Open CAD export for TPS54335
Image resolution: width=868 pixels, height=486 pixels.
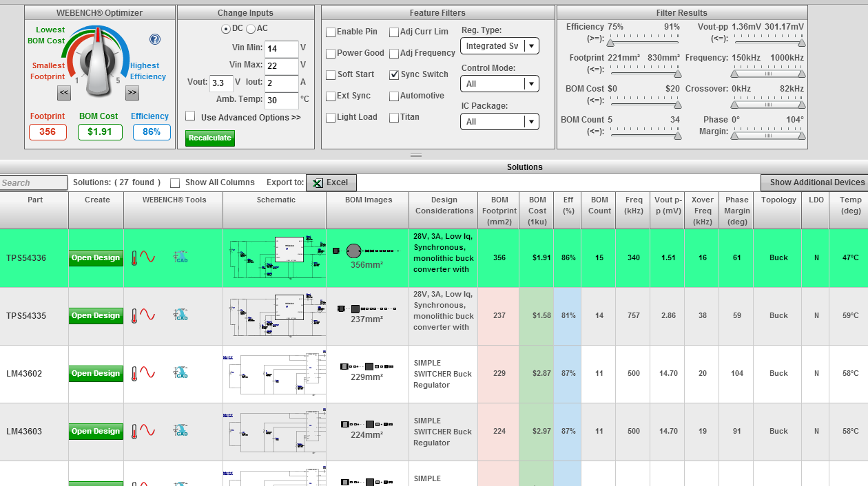pos(181,315)
